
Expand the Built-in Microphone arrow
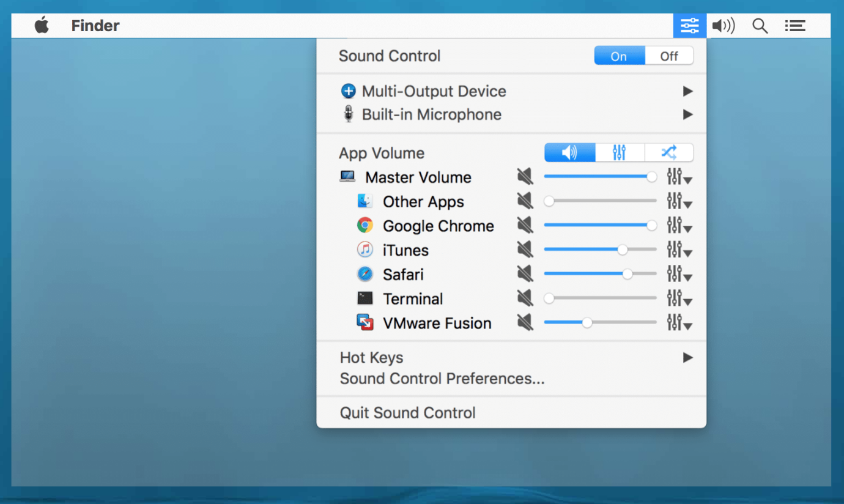[688, 114]
